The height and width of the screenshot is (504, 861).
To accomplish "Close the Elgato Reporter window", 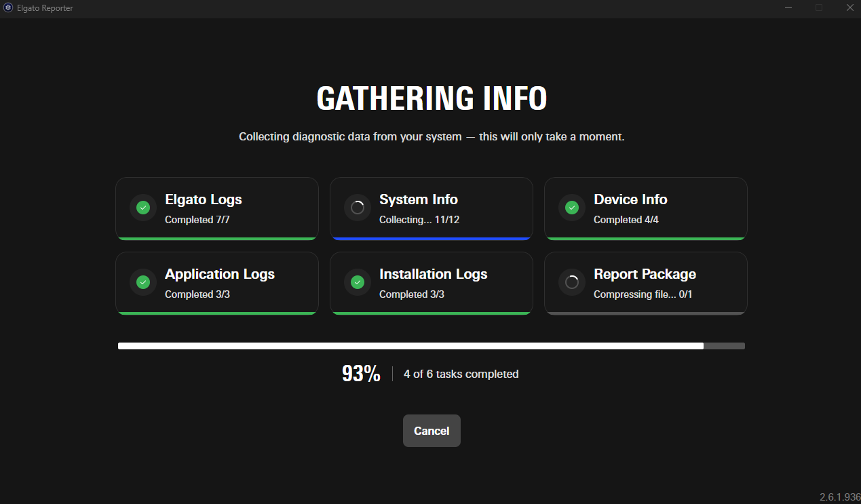I will [849, 8].
